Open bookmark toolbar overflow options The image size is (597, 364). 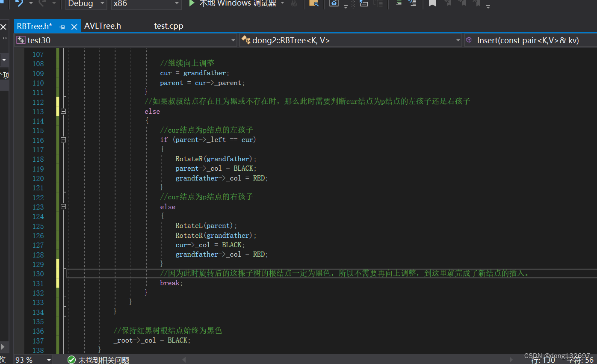(488, 6)
